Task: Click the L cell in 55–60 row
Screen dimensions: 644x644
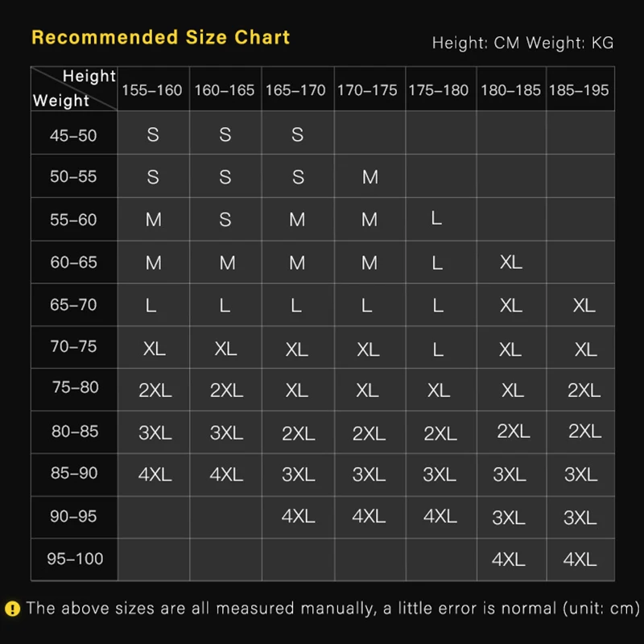Action: pyautogui.click(x=436, y=217)
